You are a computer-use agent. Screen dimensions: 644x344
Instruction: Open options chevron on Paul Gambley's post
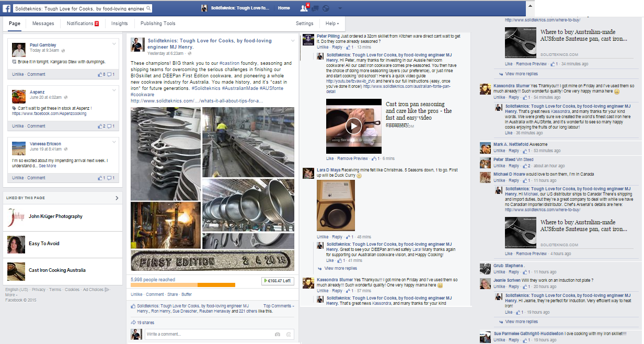point(114,45)
